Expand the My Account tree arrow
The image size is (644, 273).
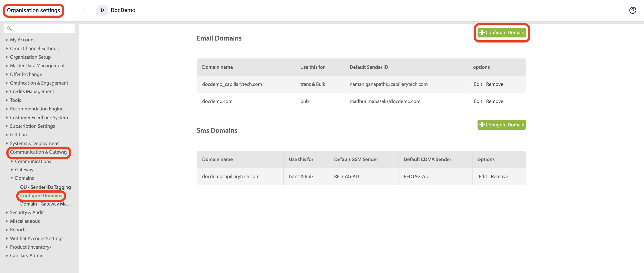tap(7, 40)
